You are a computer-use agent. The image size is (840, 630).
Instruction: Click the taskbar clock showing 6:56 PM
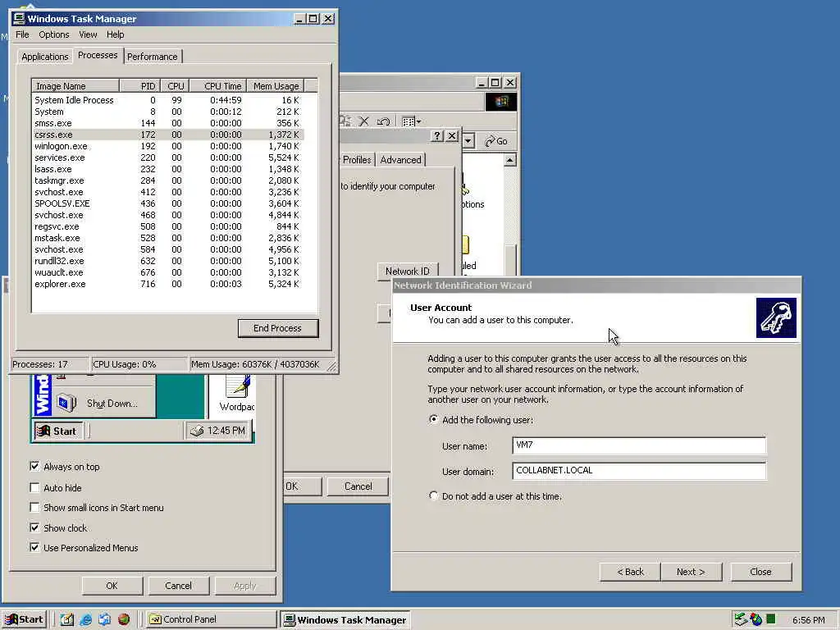click(808, 620)
